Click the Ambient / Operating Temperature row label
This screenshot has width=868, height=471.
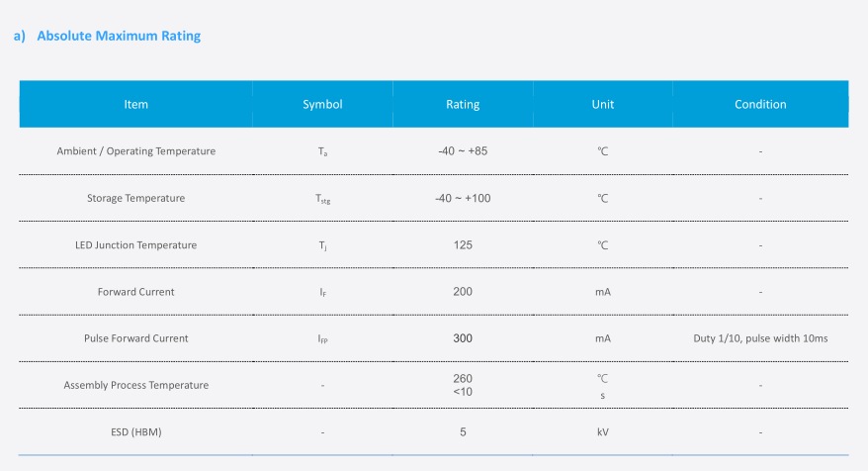click(x=135, y=151)
